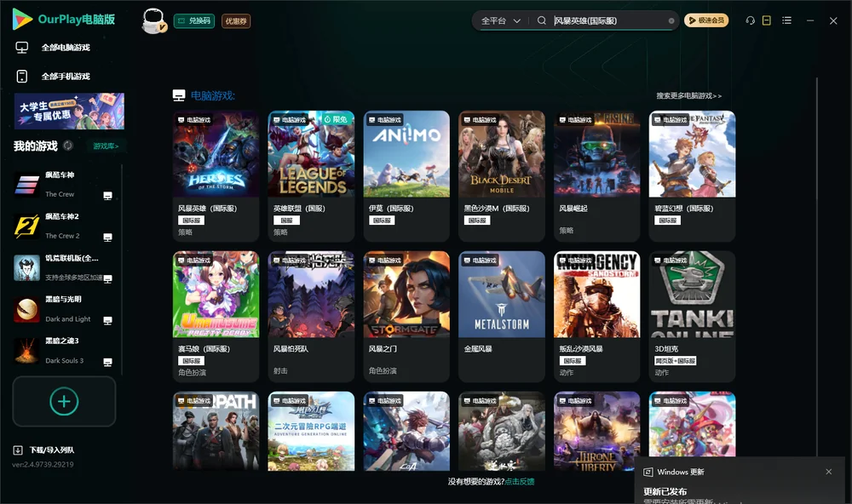Viewport: 852px width, 504px height.
Task: Click the 优惠券 coupon button
Action: 236,21
